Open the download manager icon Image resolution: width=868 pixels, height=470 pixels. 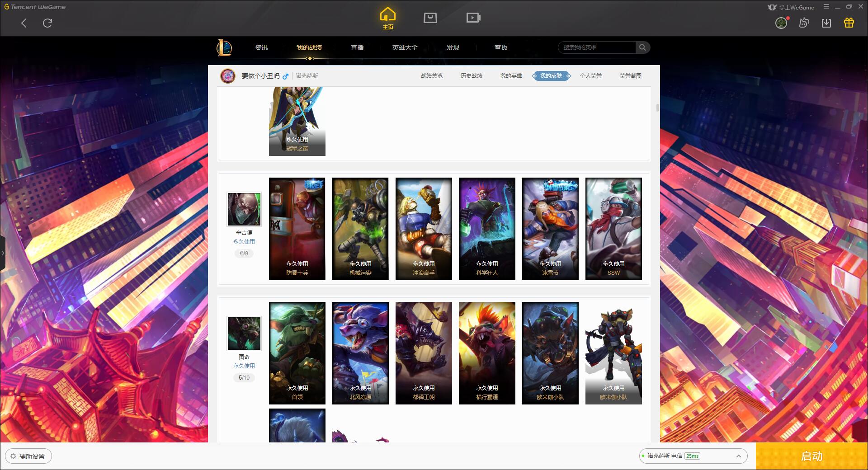point(826,23)
